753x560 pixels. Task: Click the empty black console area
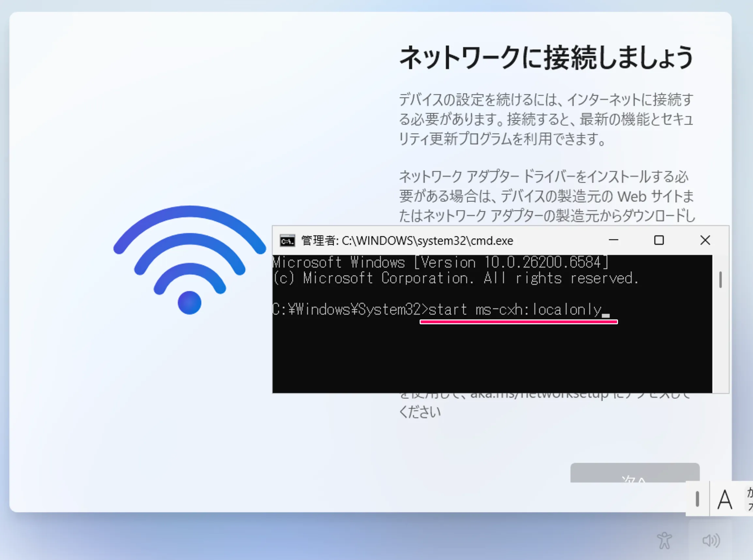(x=492, y=358)
